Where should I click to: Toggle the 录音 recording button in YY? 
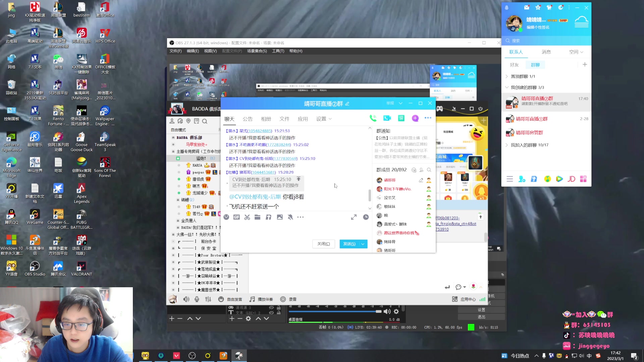pyautogui.click(x=288, y=299)
